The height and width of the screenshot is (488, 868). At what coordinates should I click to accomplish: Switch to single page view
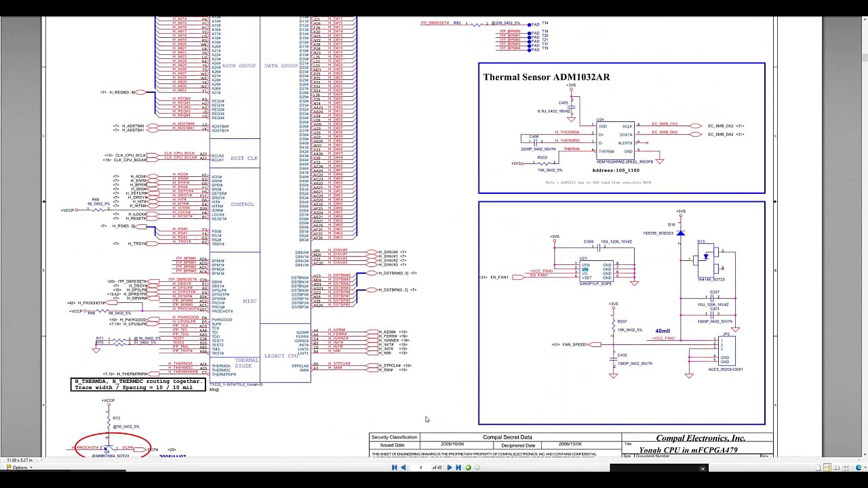[818, 467]
